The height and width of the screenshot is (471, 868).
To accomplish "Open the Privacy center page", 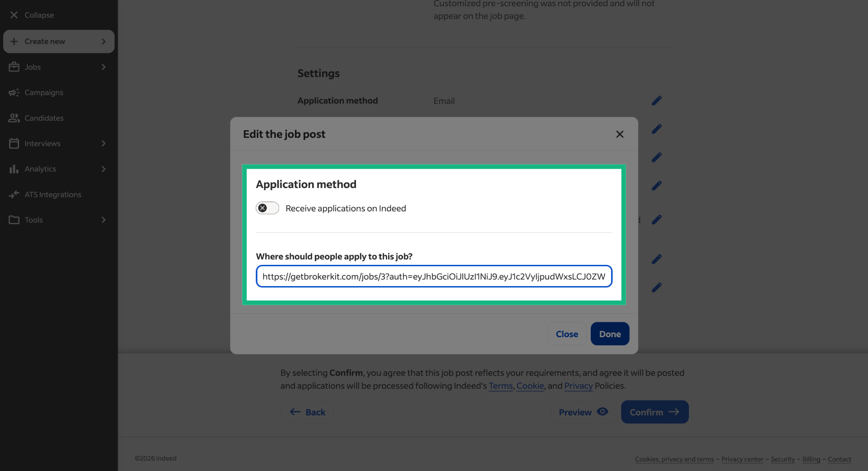I will click(742, 459).
